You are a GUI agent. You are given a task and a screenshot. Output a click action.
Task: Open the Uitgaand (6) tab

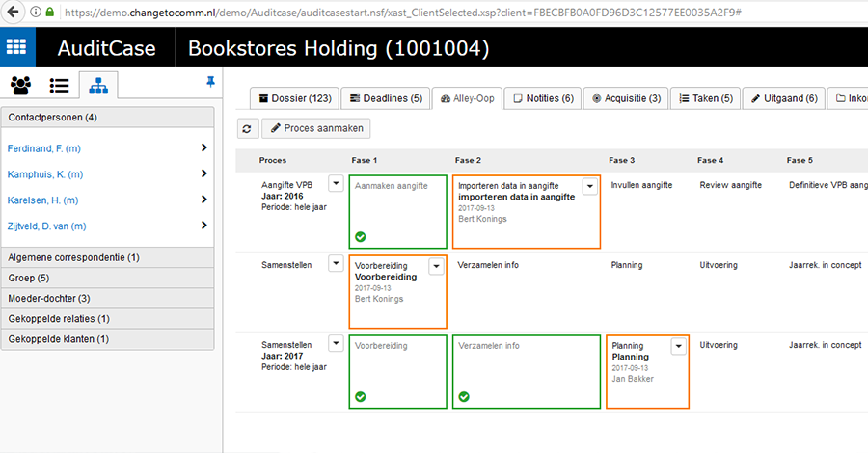(x=784, y=98)
